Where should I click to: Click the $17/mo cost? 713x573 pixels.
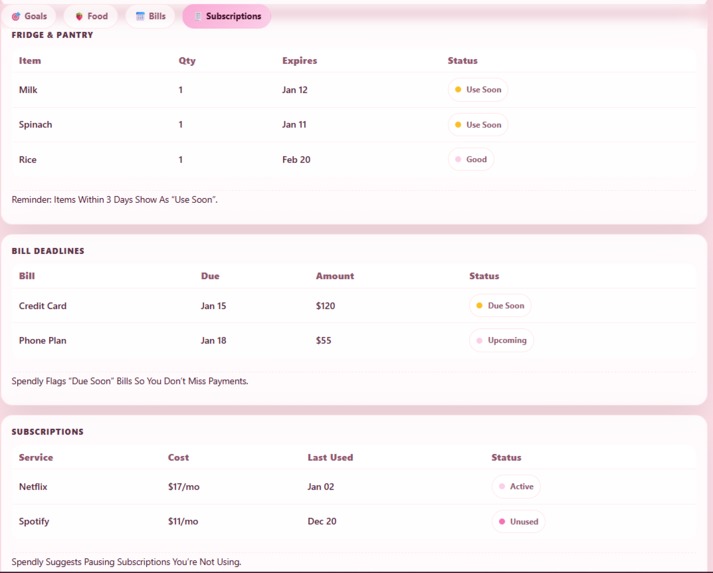184,487
